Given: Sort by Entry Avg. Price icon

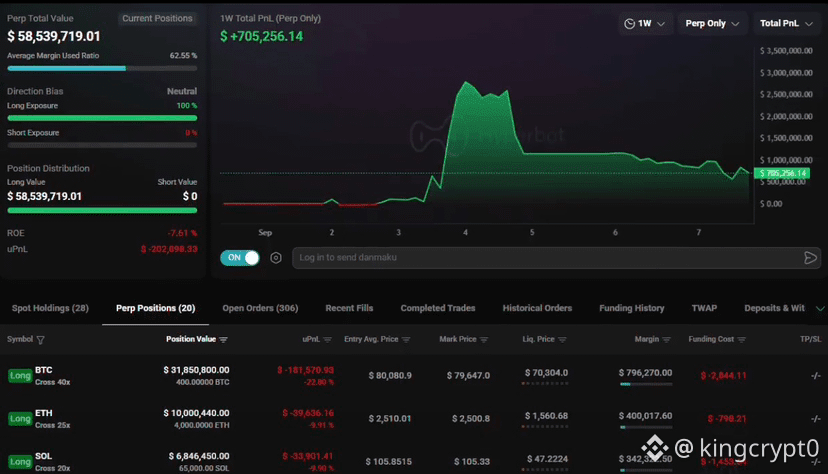Looking at the screenshot, I should pos(406,339).
